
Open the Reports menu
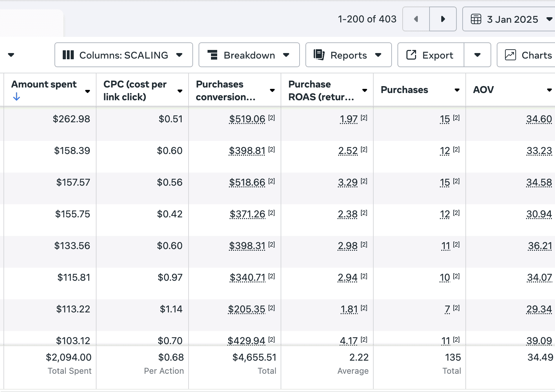(x=349, y=55)
